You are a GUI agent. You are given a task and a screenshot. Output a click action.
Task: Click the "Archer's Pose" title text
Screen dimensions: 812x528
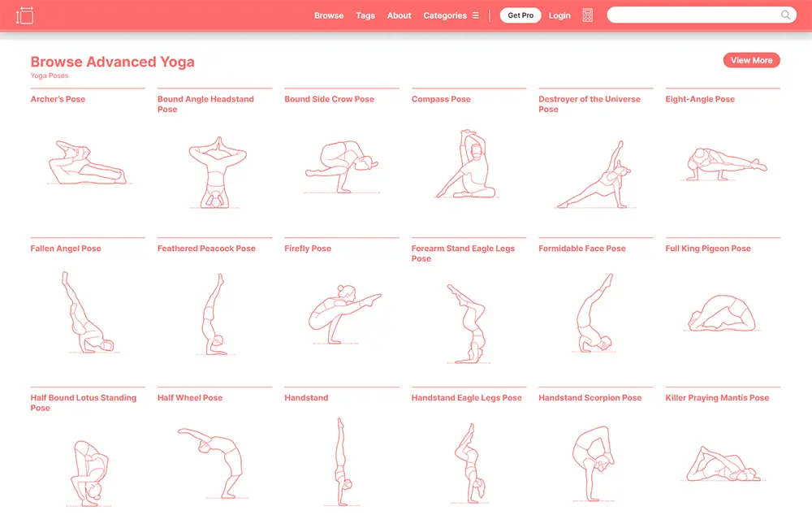(58, 99)
